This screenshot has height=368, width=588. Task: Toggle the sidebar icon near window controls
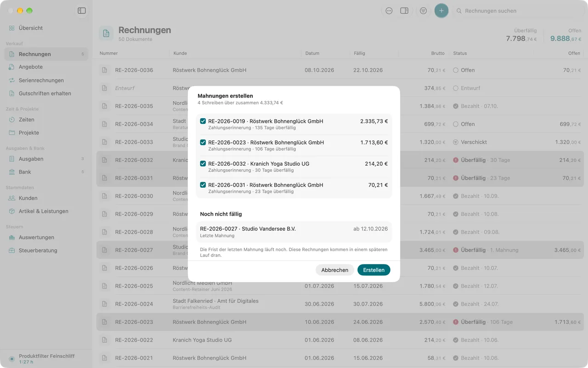[82, 11]
